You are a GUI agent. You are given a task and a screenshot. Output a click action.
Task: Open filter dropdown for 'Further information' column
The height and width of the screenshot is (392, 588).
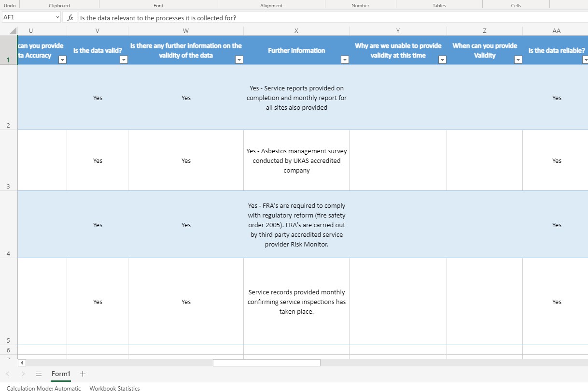(345, 60)
